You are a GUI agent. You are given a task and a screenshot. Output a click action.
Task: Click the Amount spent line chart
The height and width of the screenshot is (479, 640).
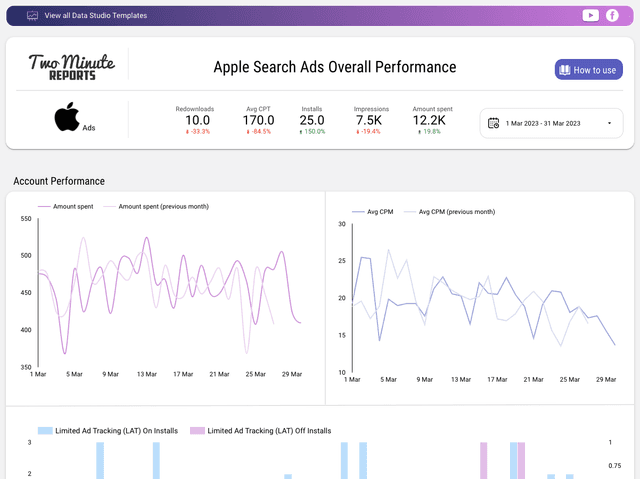click(169, 292)
